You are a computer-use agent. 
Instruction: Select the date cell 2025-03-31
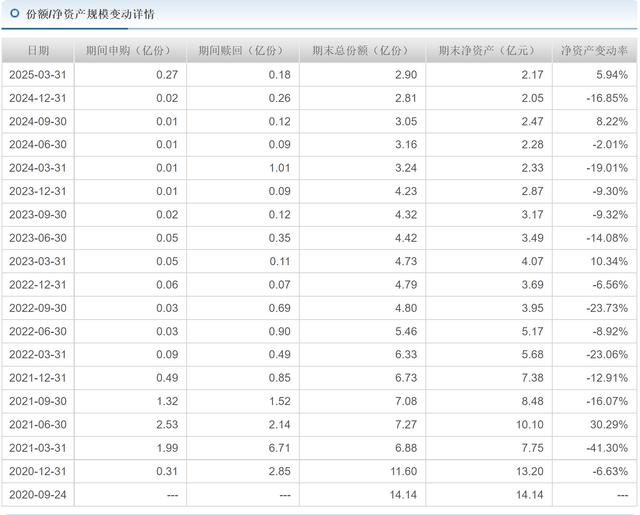[38, 75]
